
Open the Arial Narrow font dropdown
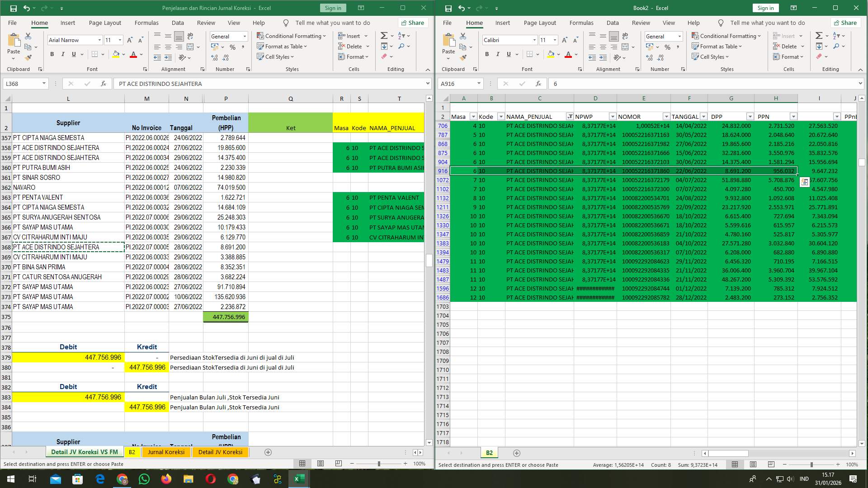coord(100,40)
